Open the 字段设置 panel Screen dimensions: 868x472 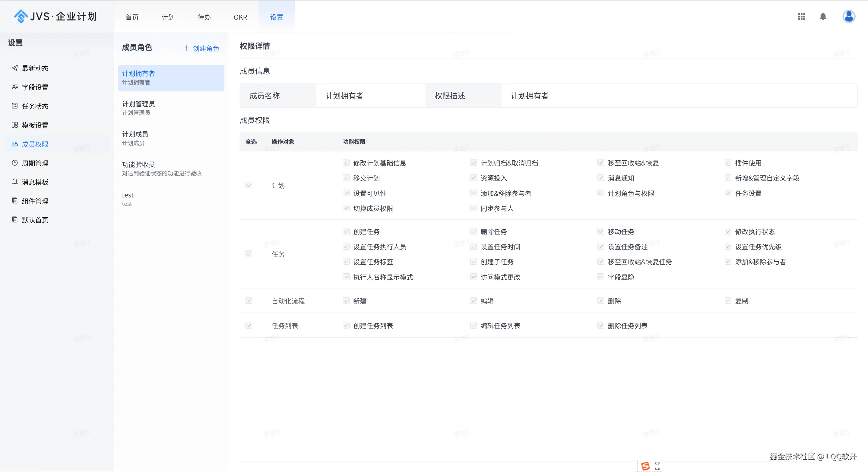tap(36, 87)
